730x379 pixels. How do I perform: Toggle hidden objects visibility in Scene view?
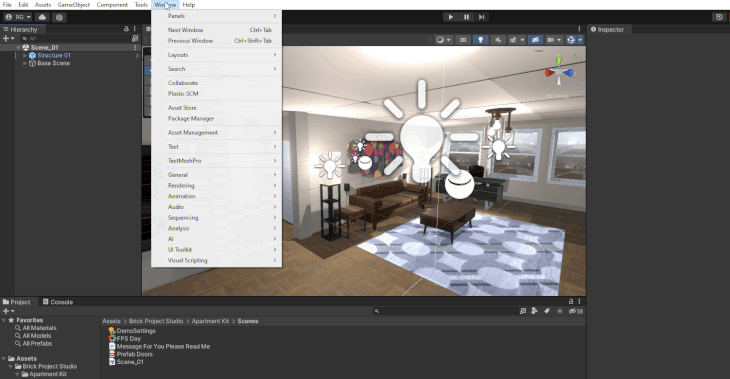(535, 40)
